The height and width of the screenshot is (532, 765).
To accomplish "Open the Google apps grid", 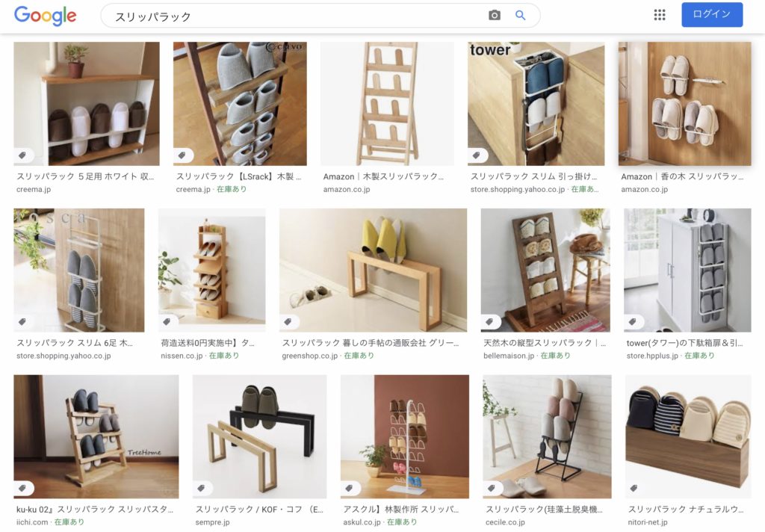I will pyautogui.click(x=660, y=15).
